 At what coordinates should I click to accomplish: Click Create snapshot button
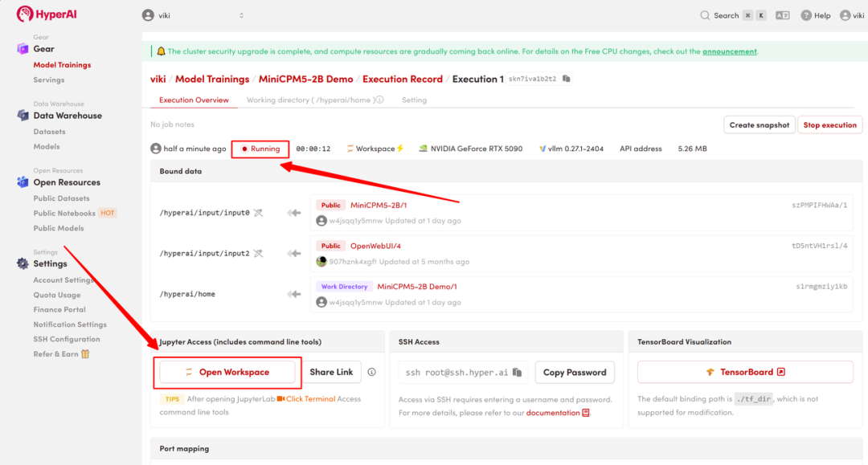tap(759, 125)
